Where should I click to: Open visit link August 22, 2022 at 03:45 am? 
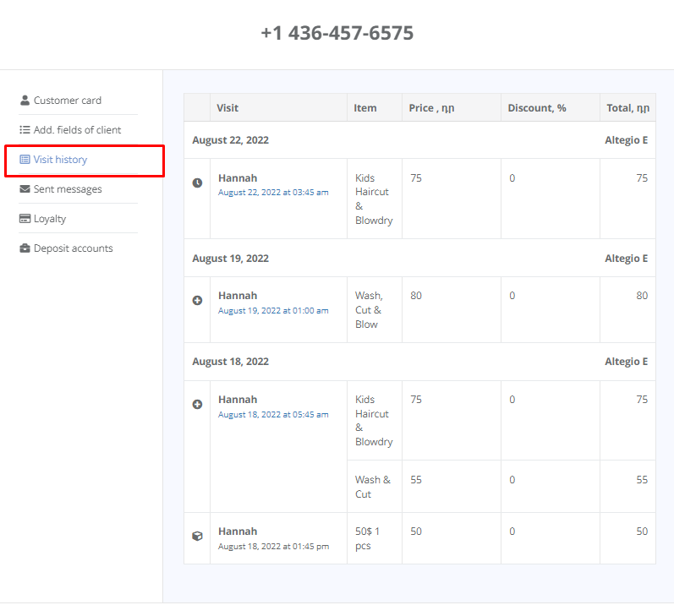coord(273,193)
